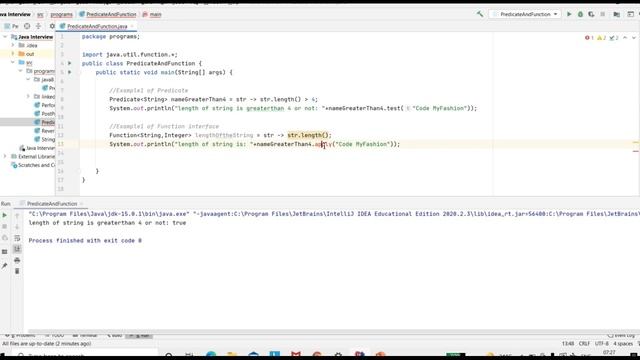Image resolution: width=640 pixels, height=360 pixels.
Task: Select the PredicateAndFunction run console tab
Action: (x=52, y=204)
